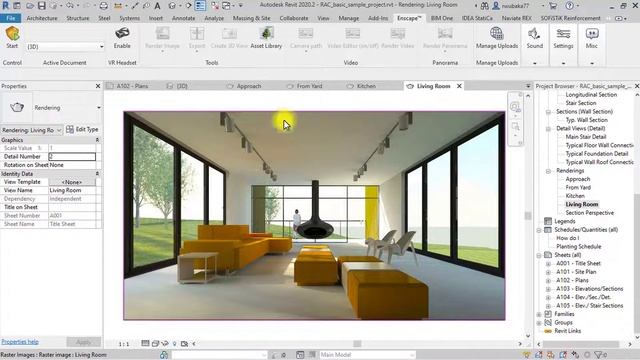Viewport: 640px width, 360px height.
Task: Switch to the Annotate ribbon tab
Action: pyautogui.click(x=183, y=18)
